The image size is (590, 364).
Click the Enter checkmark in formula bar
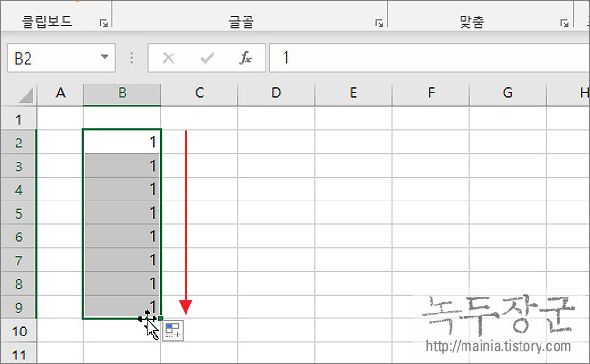click(206, 58)
